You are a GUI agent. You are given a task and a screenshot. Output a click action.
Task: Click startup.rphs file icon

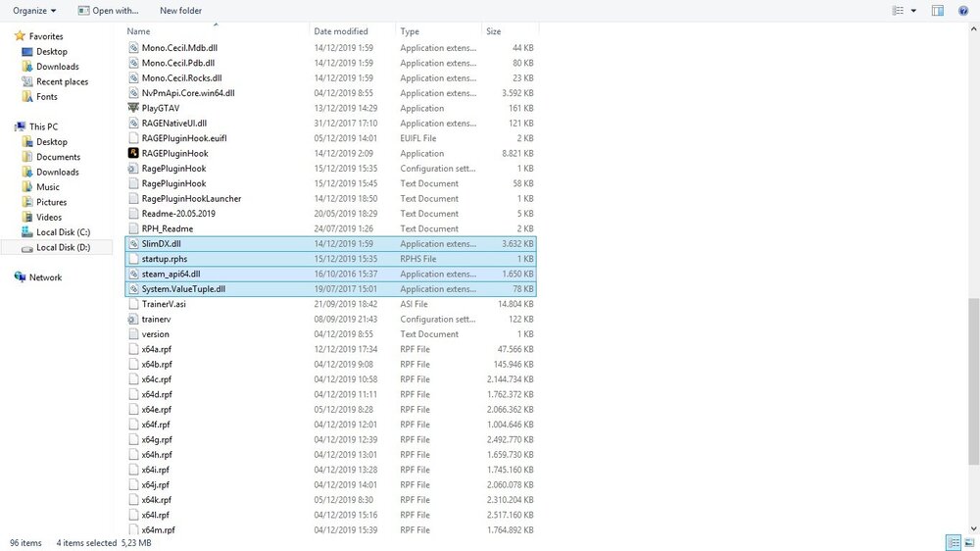(x=133, y=259)
